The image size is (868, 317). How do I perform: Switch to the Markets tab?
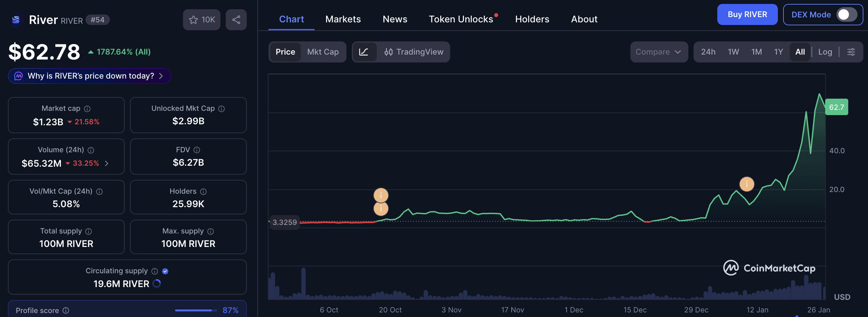pos(343,19)
